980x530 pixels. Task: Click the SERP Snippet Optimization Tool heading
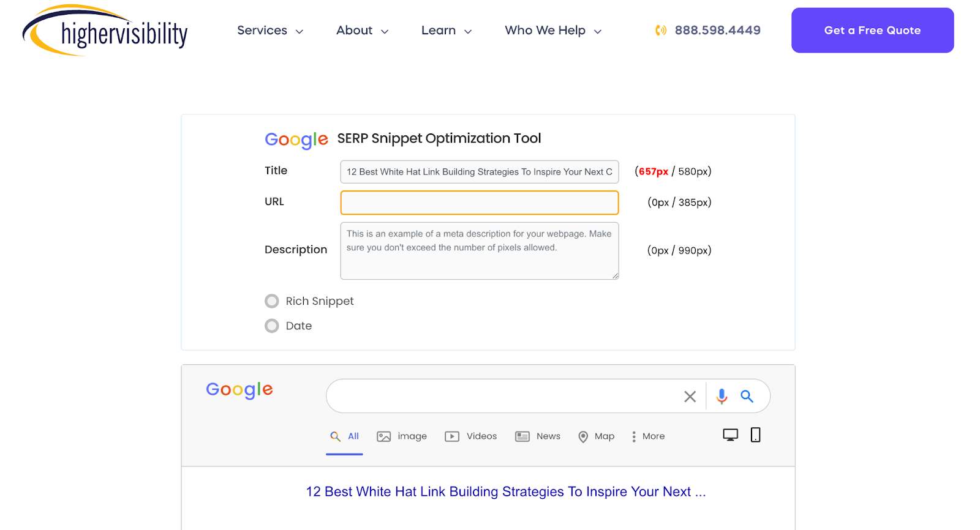tap(439, 139)
